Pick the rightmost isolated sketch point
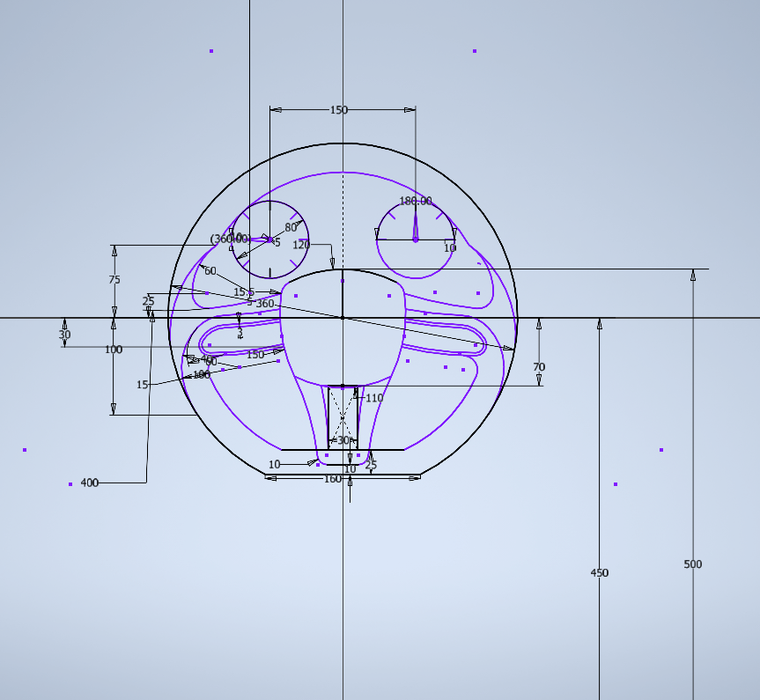The width and height of the screenshot is (760, 700). tap(661, 450)
